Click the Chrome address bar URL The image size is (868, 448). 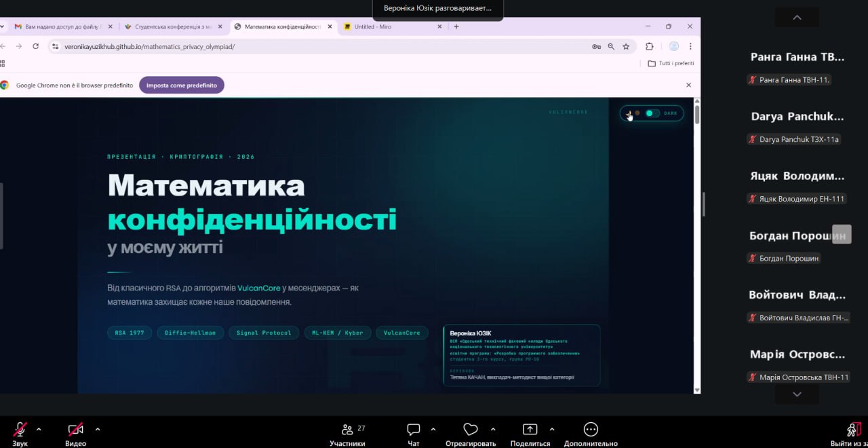pos(149,47)
